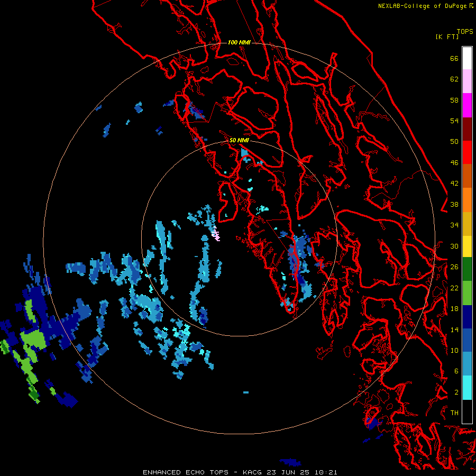Click the 100 NMI range ring label
Viewport: 476px width, 476px height.
coord(239,42)
